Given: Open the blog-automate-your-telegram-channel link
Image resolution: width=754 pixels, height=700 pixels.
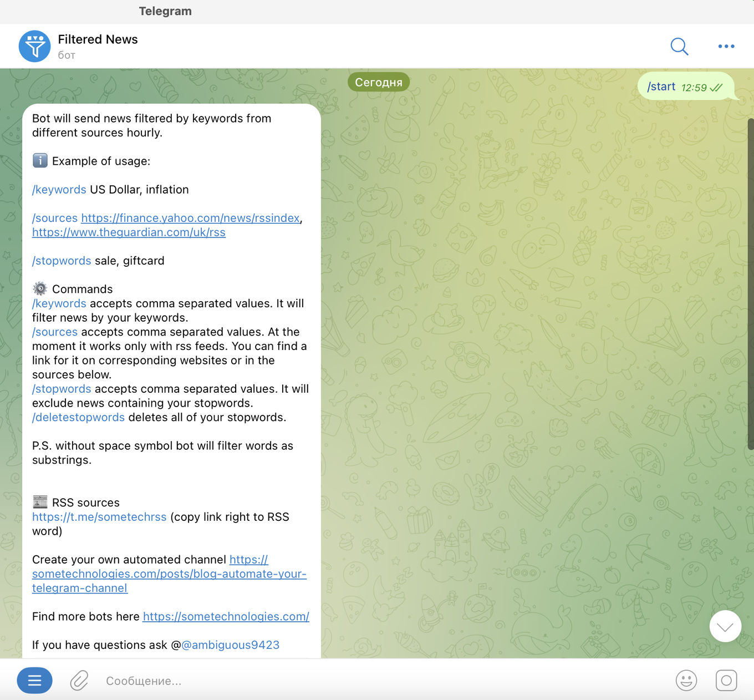Looking at the screenshot, I should pos(169,574).
